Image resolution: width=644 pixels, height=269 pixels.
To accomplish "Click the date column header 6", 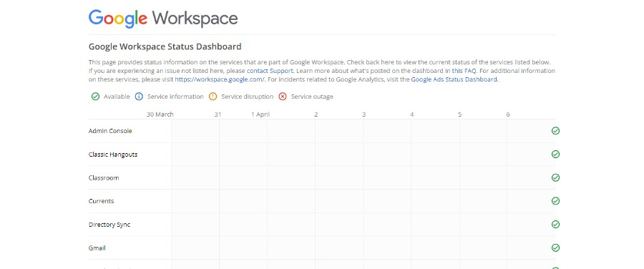I will [508, 114].
